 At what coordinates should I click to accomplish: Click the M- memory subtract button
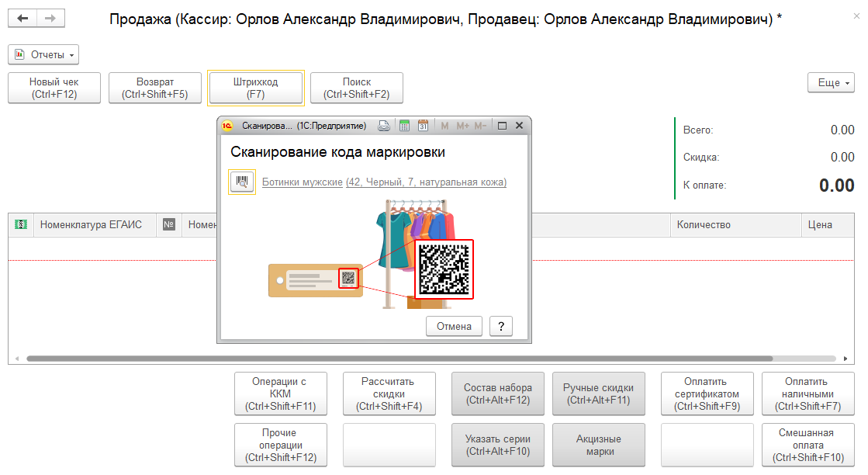tap(480, 126)
